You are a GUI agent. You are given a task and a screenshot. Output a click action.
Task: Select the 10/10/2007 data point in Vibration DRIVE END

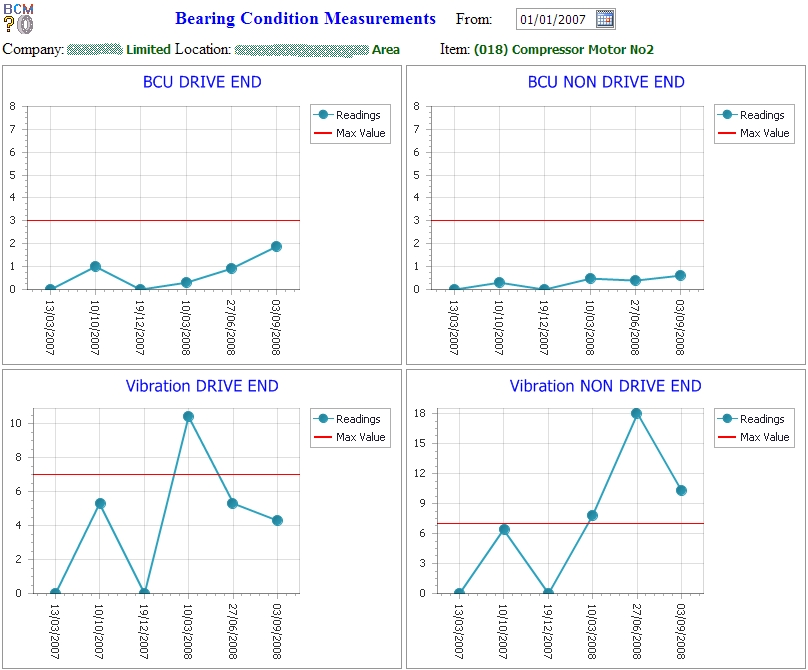100,504
